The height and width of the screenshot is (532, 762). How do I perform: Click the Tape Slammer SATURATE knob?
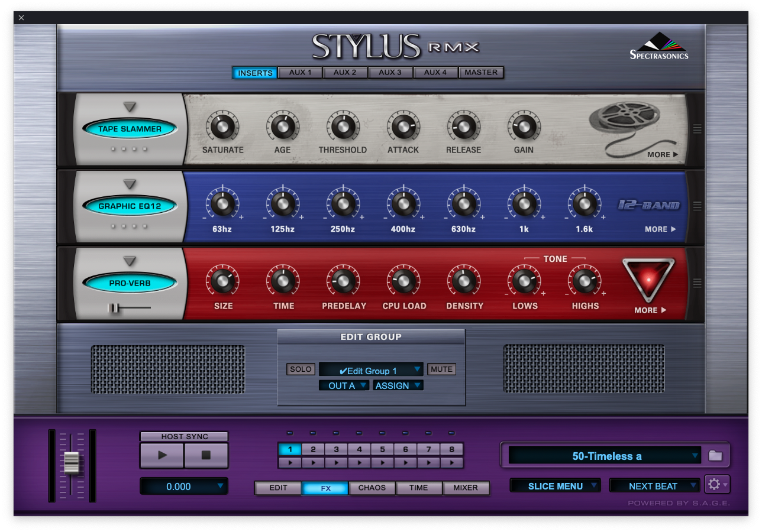223,126
